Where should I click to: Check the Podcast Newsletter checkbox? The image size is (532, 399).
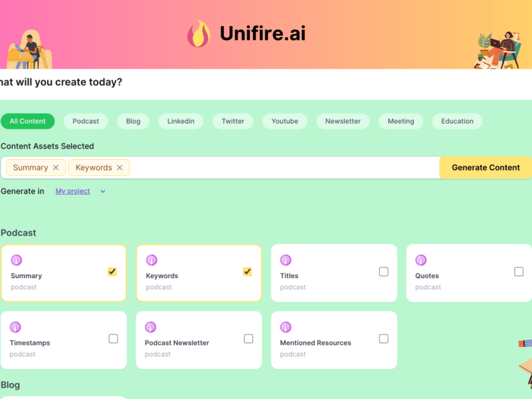coord(248,338)
